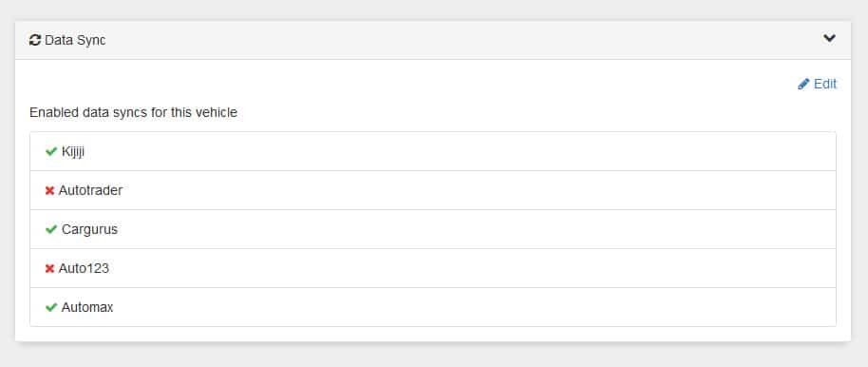
Task: Select the Cargurus sync row
Action: 433,229
